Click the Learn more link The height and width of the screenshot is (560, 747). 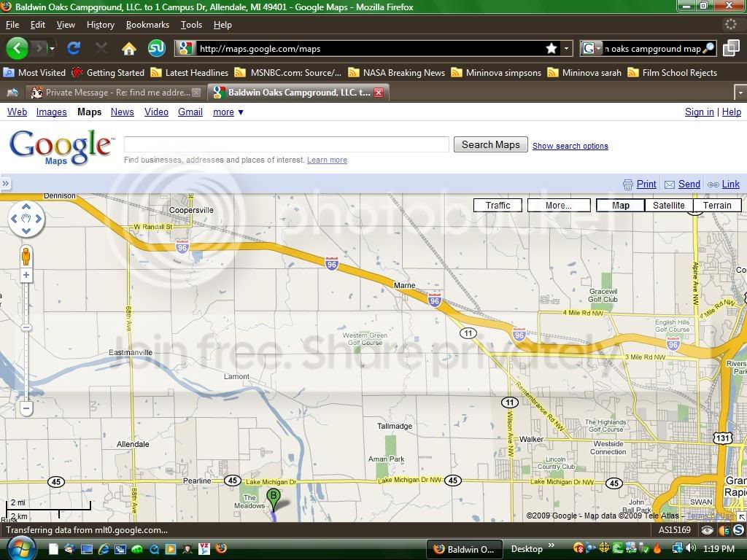(327, 160)
